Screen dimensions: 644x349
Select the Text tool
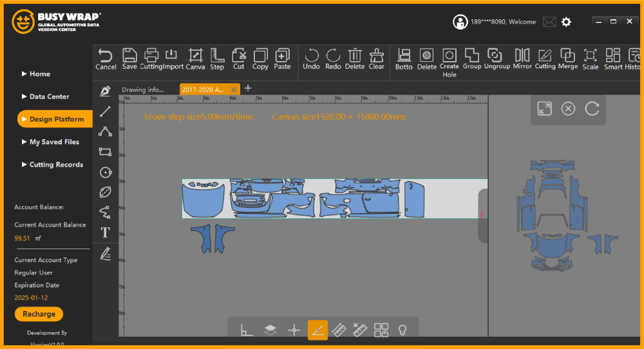(x=105, y=232)
